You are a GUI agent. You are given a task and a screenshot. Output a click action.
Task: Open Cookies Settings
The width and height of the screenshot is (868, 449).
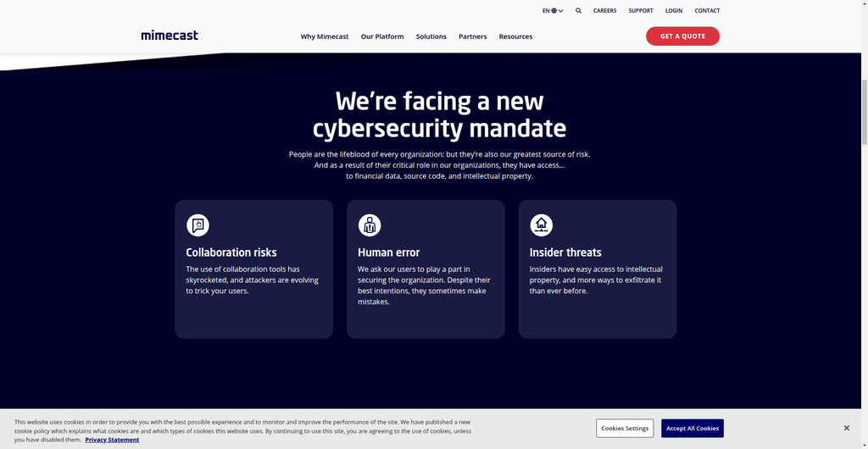click(x=625, y=428)
